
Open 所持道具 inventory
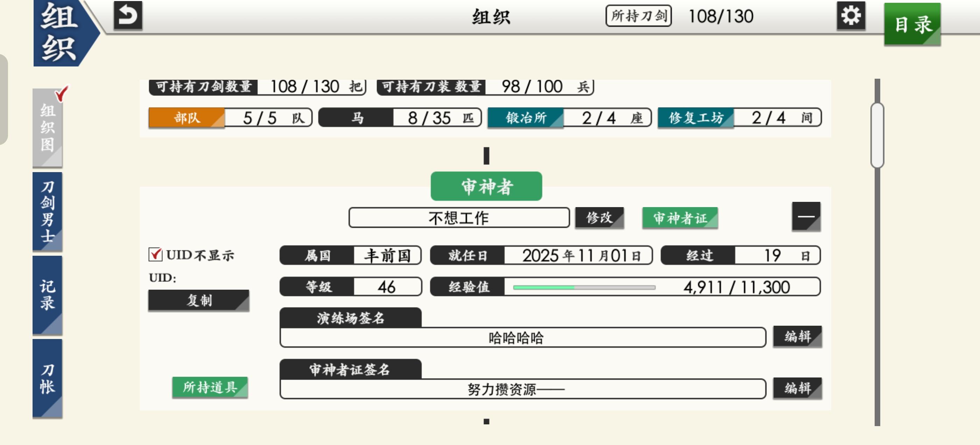pos(210,387)
